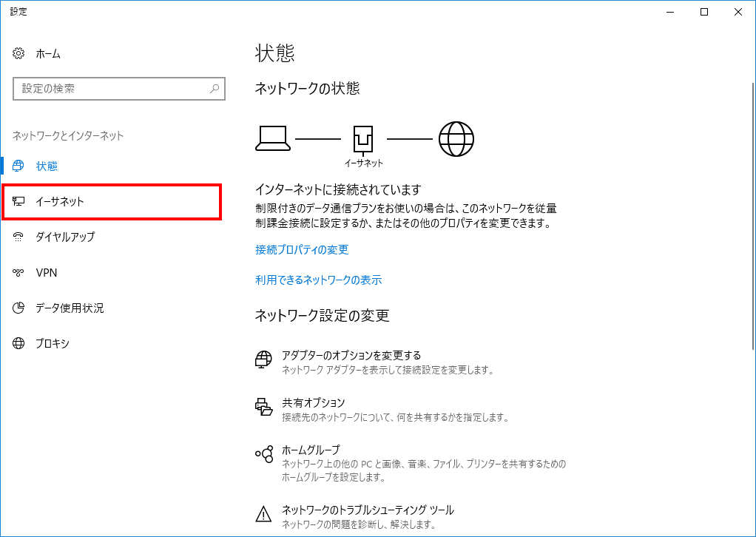756x537 pixels.
Task: Click 利用できるネットワークの表示 link
Action: pos(318,280)
